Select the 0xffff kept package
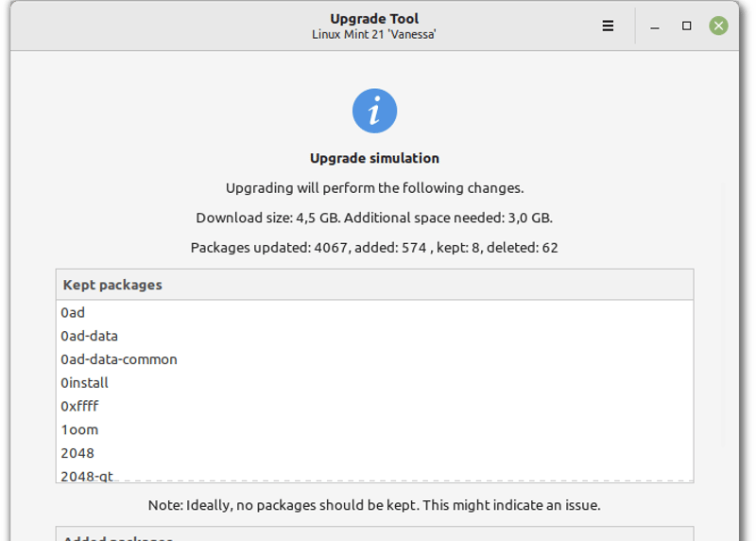756x541 pixels. (x=79, y=407)
